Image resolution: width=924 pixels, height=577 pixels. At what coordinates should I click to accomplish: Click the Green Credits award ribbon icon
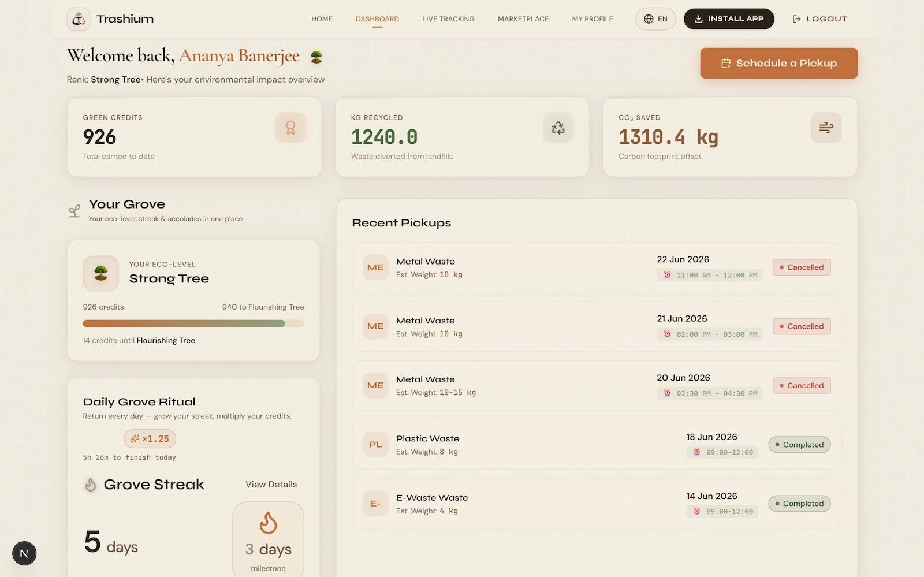[290, 128]
